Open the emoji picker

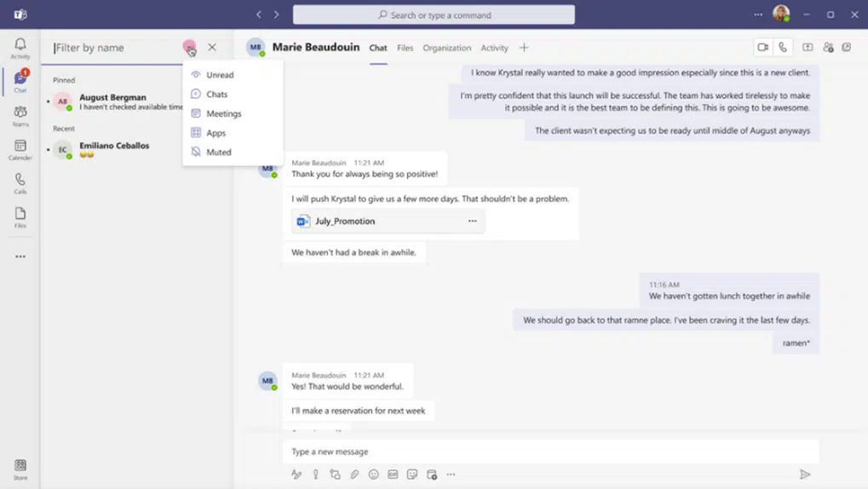374,474
